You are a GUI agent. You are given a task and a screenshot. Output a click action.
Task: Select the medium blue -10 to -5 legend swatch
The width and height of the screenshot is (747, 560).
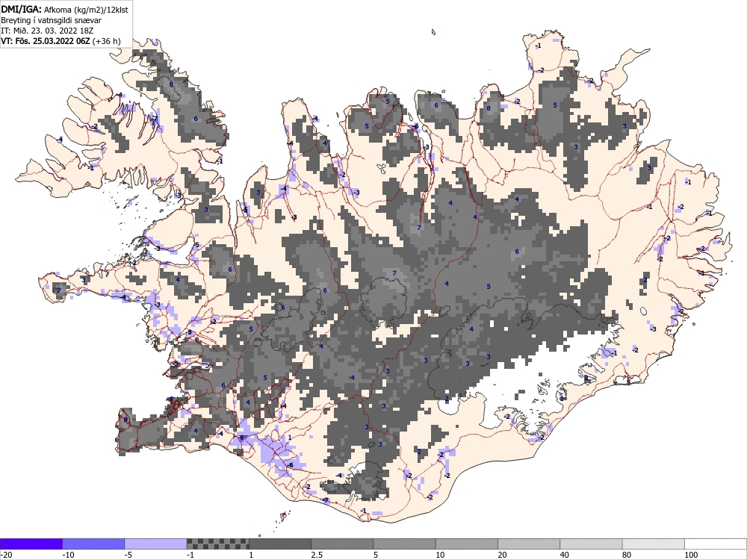tap(93, 544)
